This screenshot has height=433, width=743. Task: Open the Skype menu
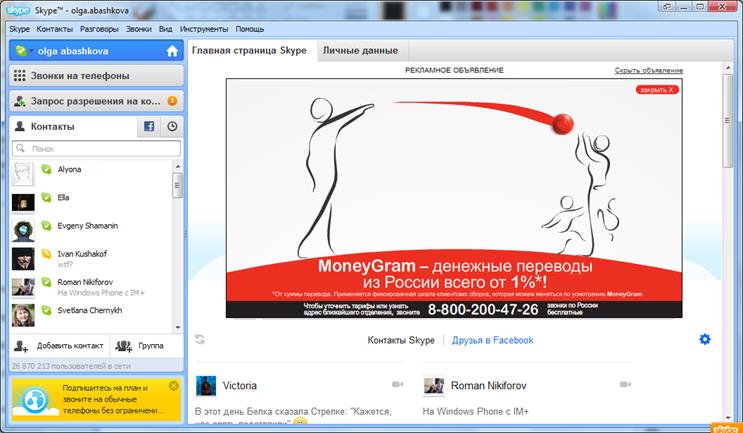(19, 29)
